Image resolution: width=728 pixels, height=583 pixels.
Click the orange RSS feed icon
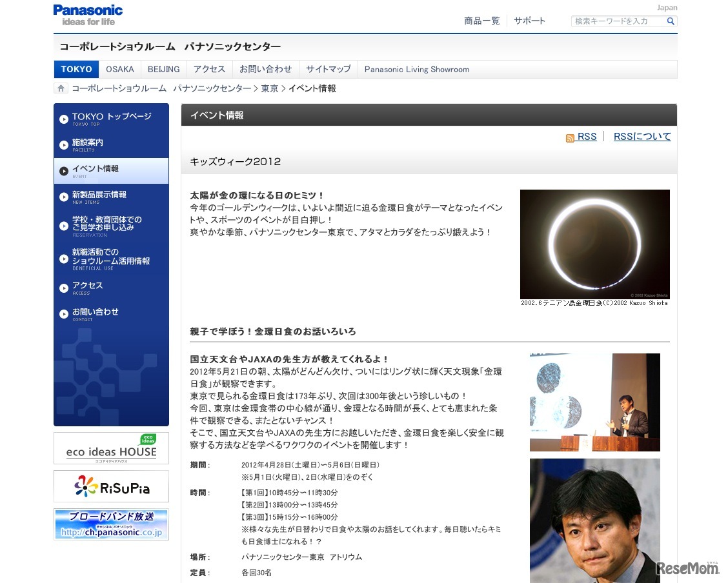coord(570,138)
